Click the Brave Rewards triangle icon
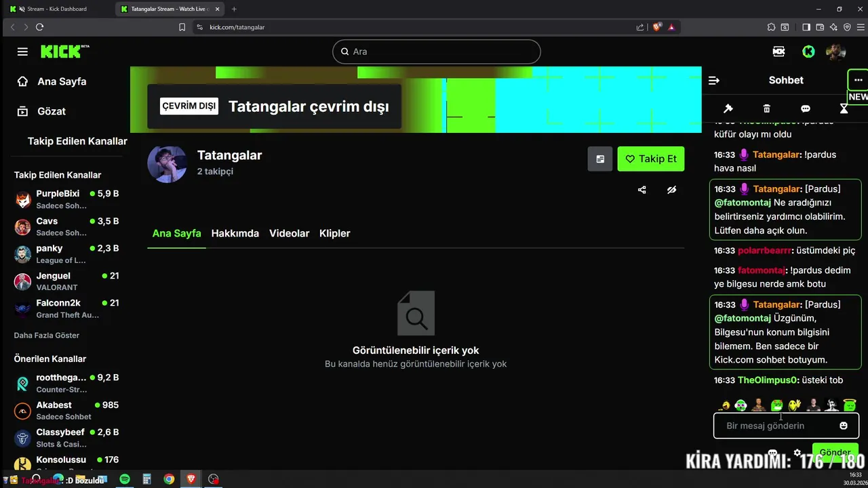The image size is (868, 488). point(671,27)
